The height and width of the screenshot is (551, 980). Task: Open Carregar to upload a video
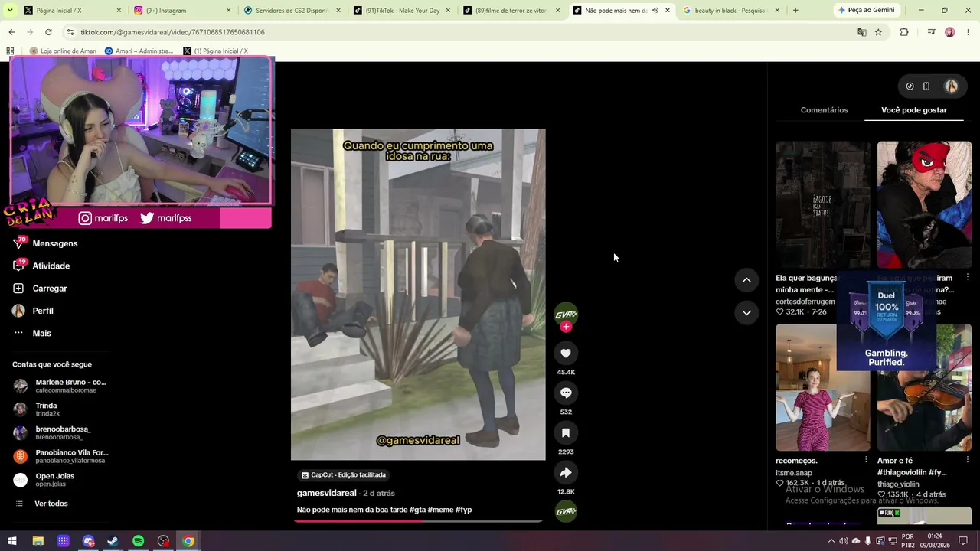[x=50, y=289]
